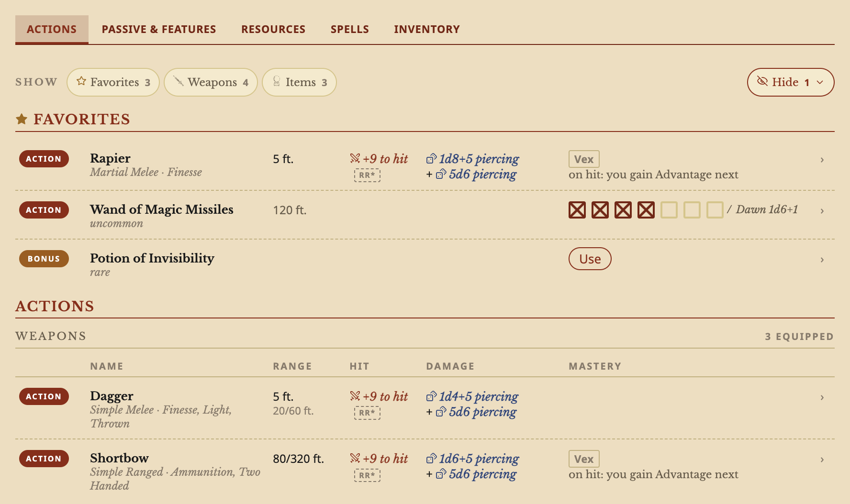
Task: Click the Rapier ACTION badge
Action: coord(44,159)
